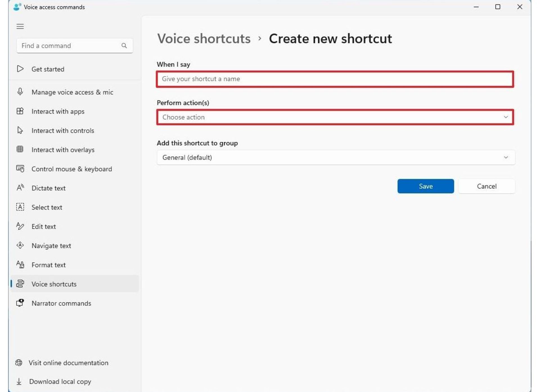Click the Cancel button
Screen dimensions: 540x392
487,186
